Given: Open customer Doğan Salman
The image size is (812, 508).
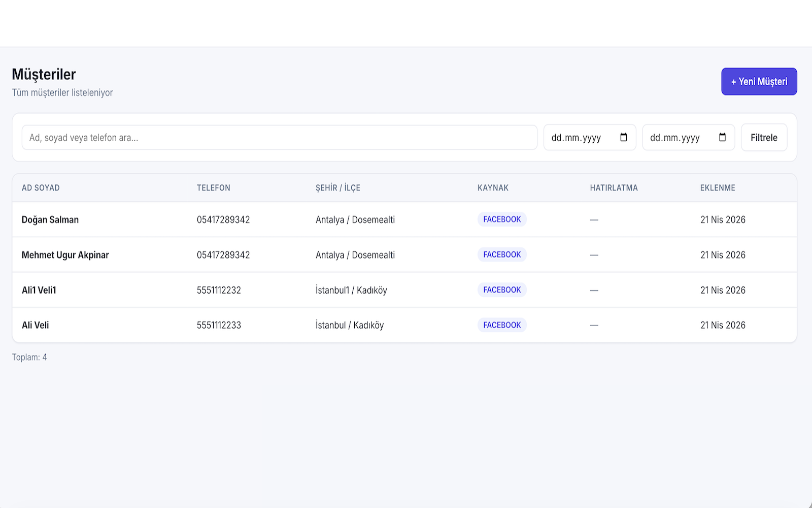Looking at the screenshot, I should pyautogui.click(x=50, y=220).
